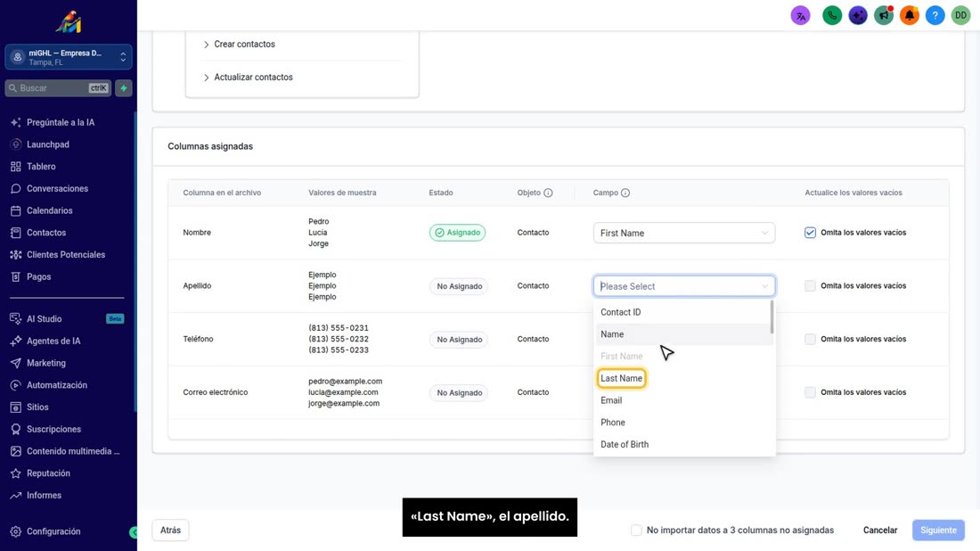Click the info icon next to Campo
The width and height of the screenshot is (980, 551).
(x=625, y=193)
